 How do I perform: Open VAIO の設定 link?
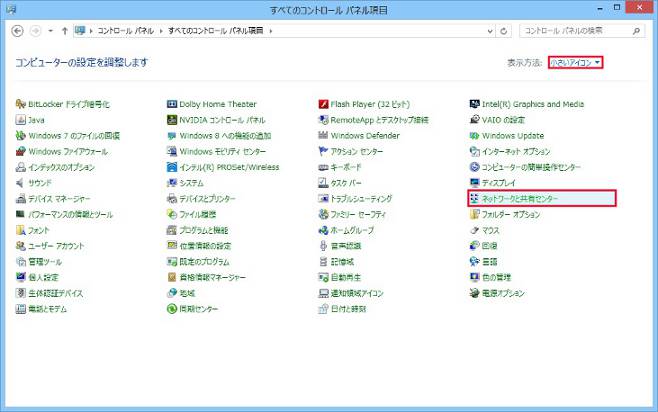click(x=504, y=120)
